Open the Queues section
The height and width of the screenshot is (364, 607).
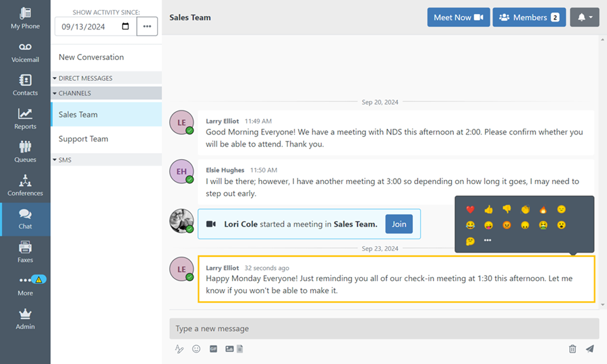point(25,152)
